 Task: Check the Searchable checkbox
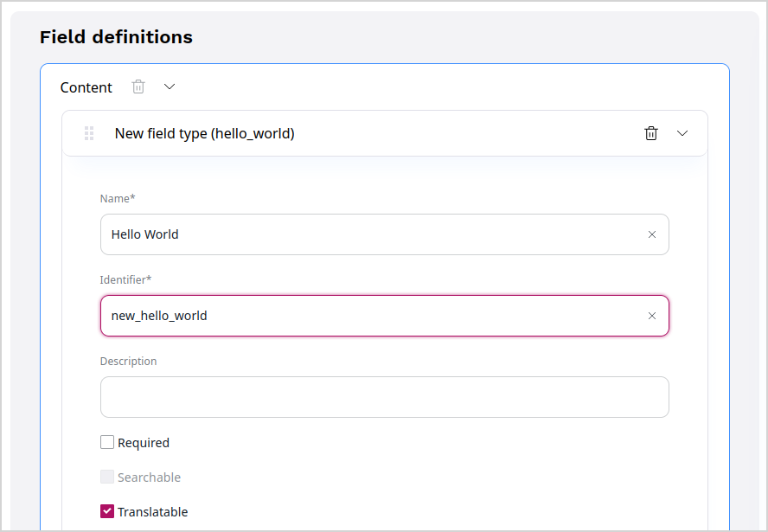(x=106, y=477)
